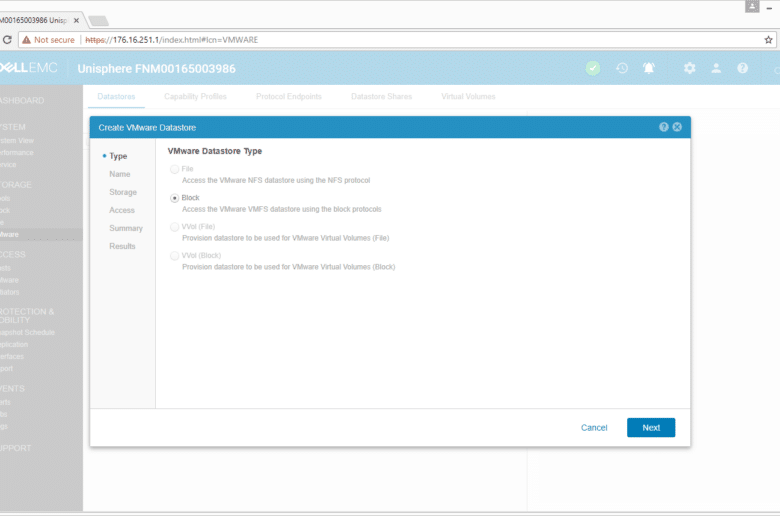Go to the Storage wizard step
The height and width of the screenshot is (516, 780).
(x=123, y=192)
